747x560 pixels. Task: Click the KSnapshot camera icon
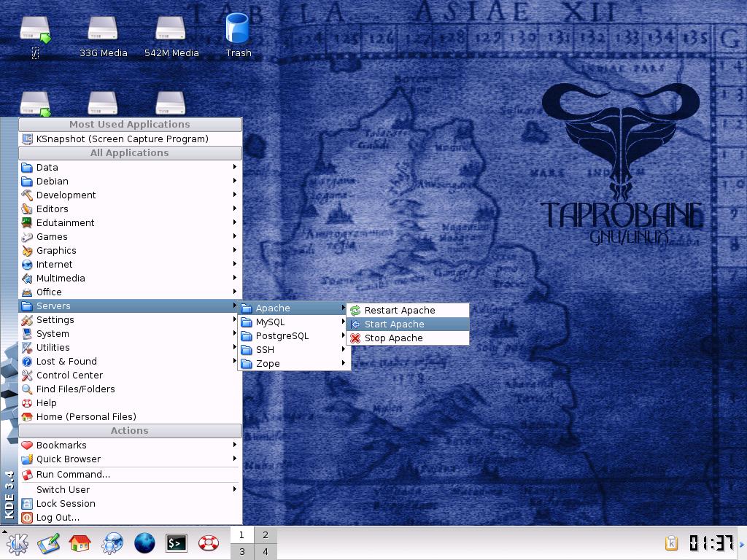27,139
